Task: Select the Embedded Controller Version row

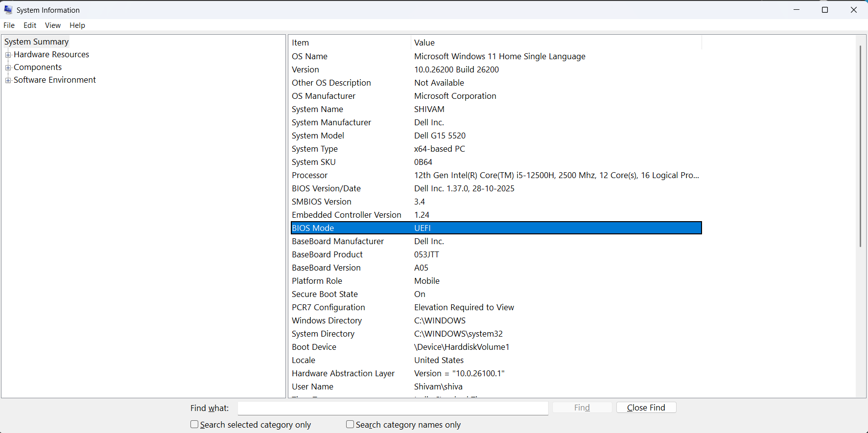Action: tap(496, 215)
